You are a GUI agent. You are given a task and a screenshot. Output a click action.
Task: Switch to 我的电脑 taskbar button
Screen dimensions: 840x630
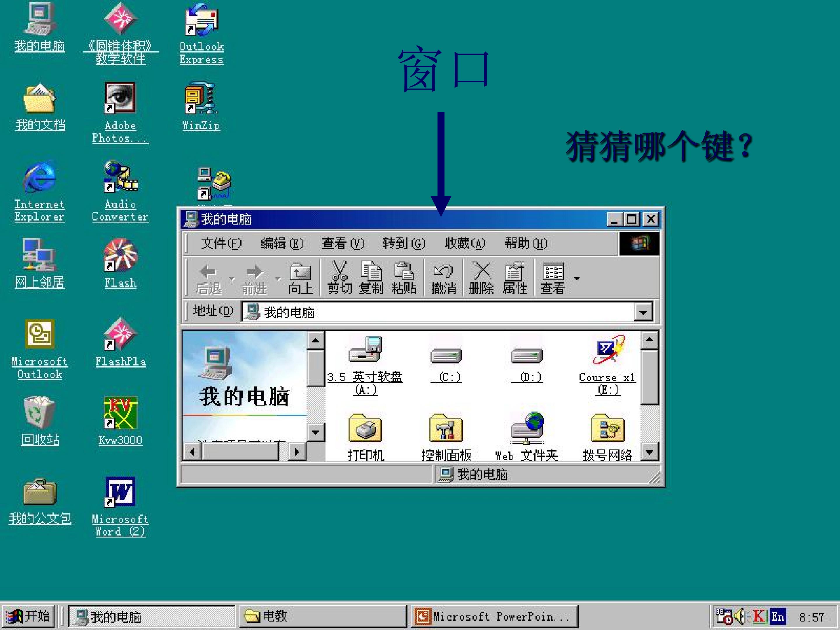pos(152,616)
